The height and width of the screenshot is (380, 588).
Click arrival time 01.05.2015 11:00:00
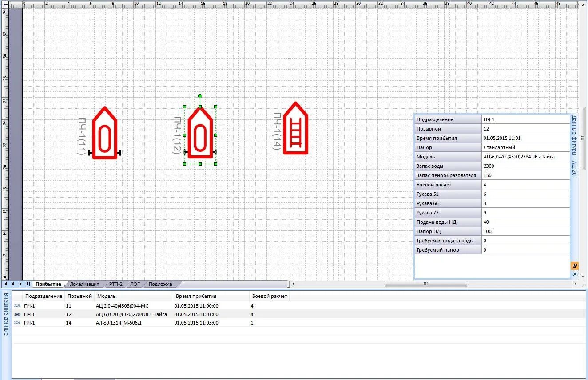pos(196,306)
